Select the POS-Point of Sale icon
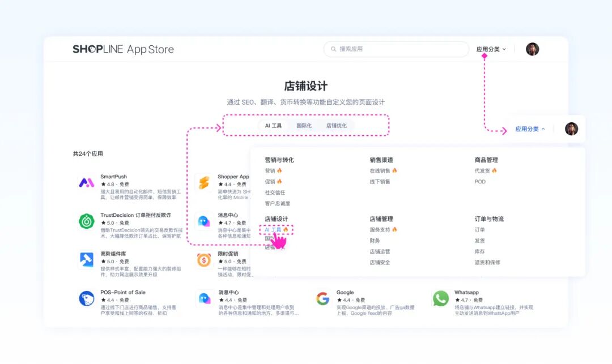Screen dimensions: 612x364 [86, 298]
